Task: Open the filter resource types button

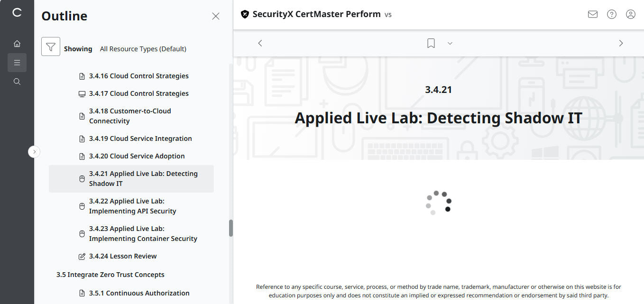Action: (x=51, y=46)
